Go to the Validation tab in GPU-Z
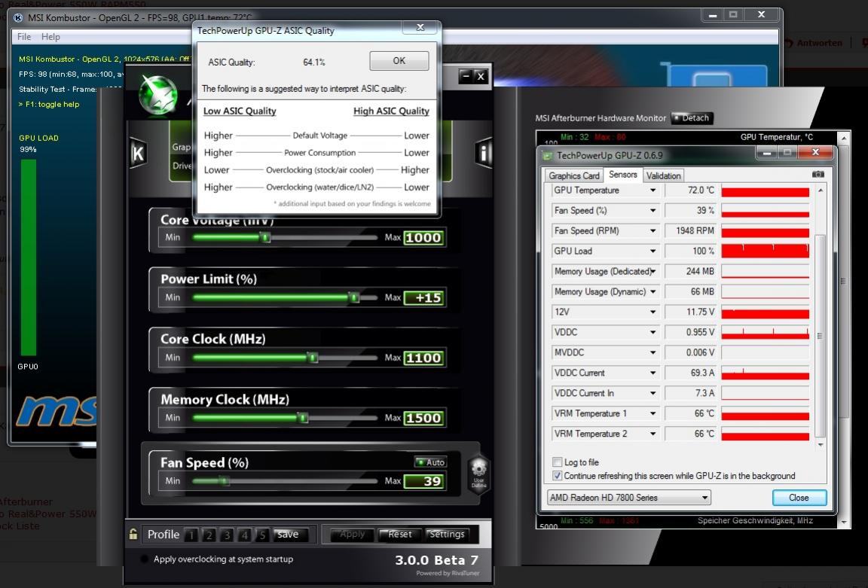Image resolution: width=868 pixels, height=588 pixels. 663,176
